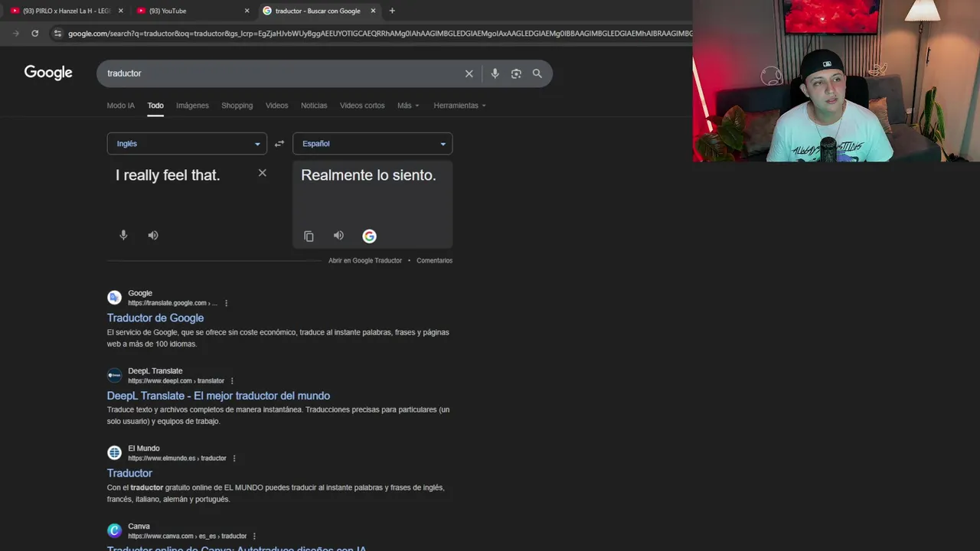Start voice search with microphone icon
The image size is (980, 551).
[x=495, y=73]
